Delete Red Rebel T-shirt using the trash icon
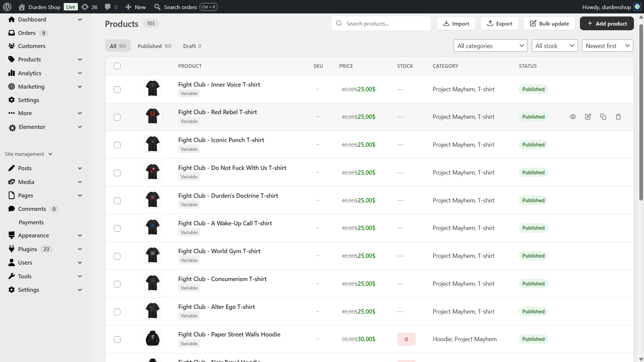Screen dimensions: 644x362 pos(618,117)
